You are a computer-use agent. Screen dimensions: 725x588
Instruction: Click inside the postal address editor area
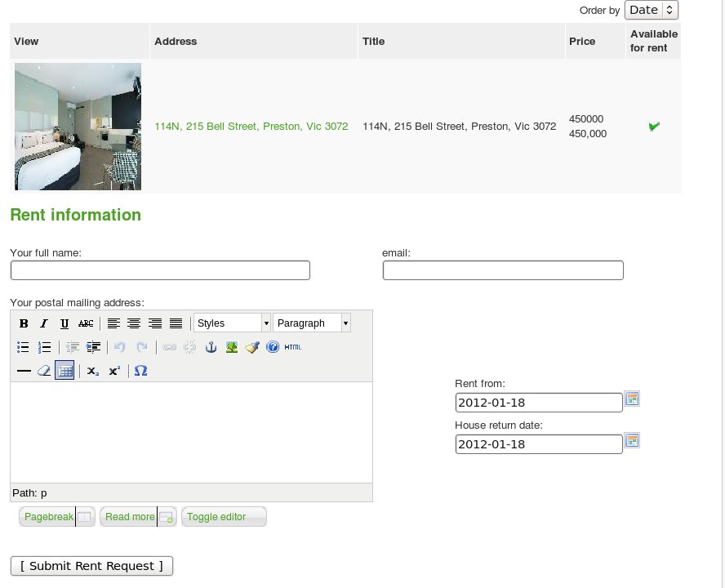point(191,433)
